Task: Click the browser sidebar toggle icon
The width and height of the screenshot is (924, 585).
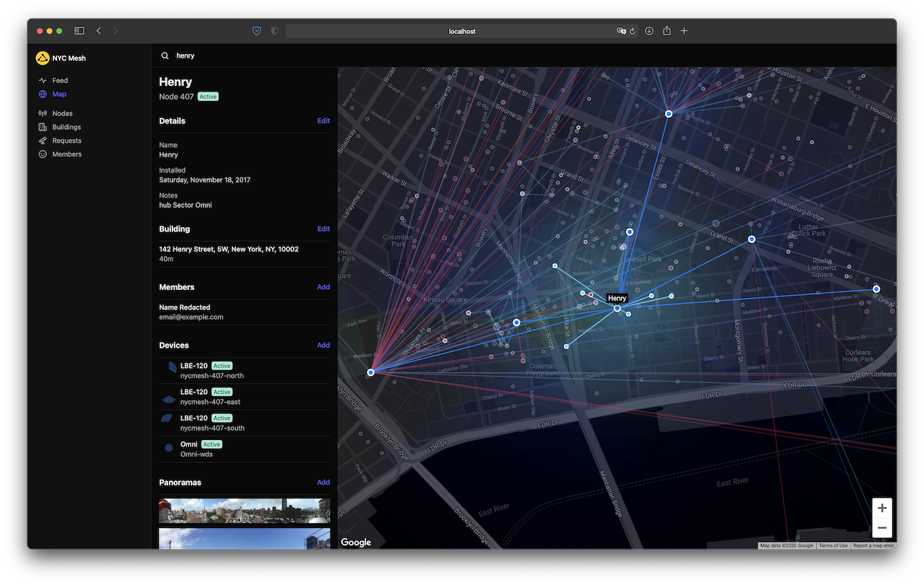Action: pyautogui.click(x=79, y=30)
